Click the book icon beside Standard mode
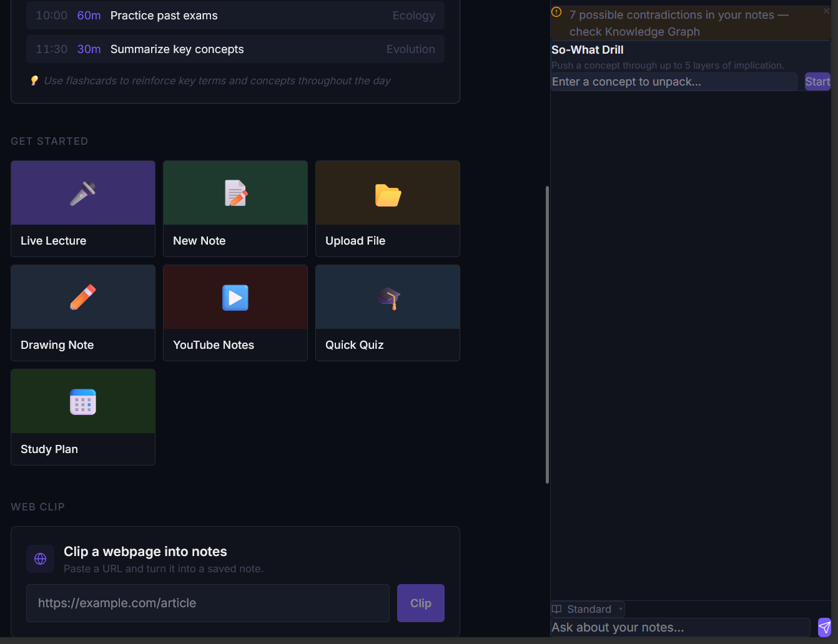The height and width of the screenshot is (644, 838). pyautogui.click(x=558, y=609)
